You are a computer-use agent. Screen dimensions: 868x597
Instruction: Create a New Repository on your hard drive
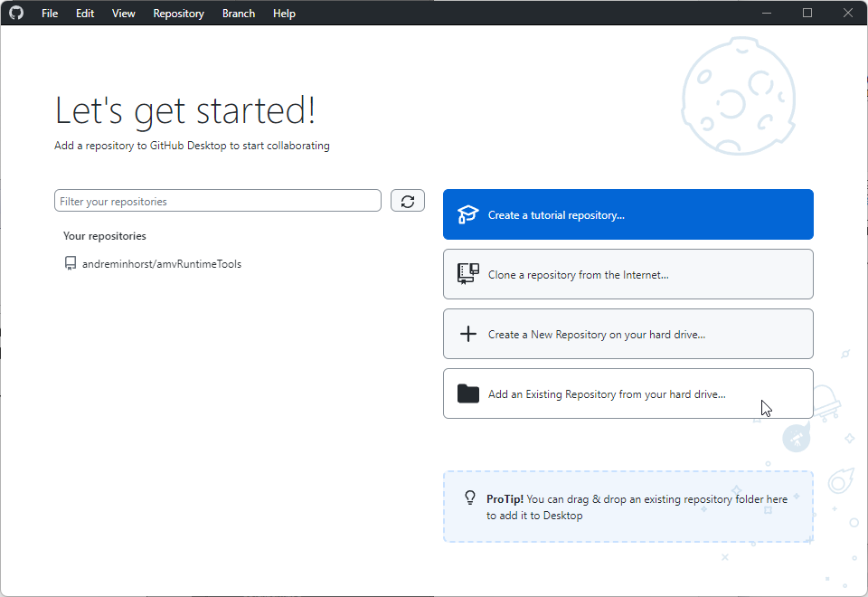[x=627, y=333]
